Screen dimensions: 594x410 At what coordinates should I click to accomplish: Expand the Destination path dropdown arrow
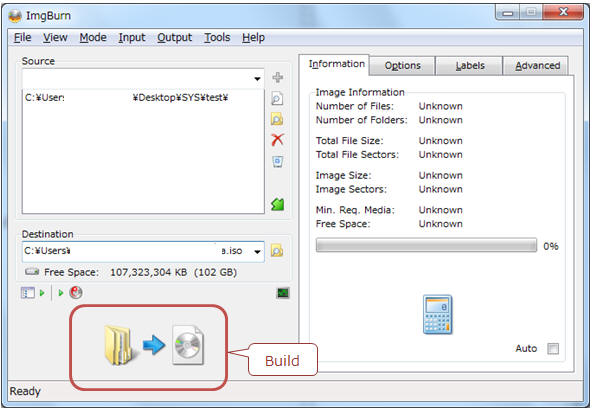click(x=257, y=251)
